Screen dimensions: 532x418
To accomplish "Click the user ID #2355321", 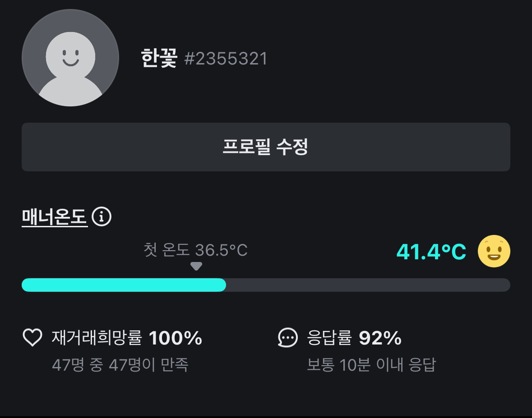I will point(226,59).
